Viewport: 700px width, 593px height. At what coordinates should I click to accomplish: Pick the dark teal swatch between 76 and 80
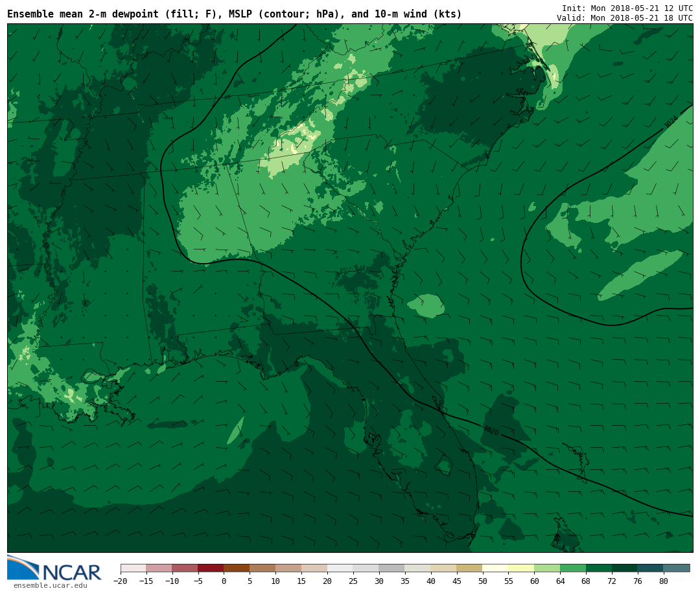tap(650, 568)
